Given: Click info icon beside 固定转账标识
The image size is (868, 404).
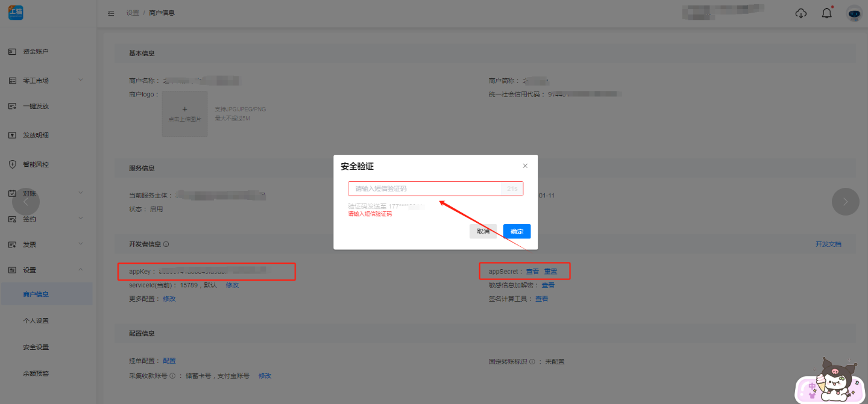Looking at the screenshot, I should tap(533, 362).
